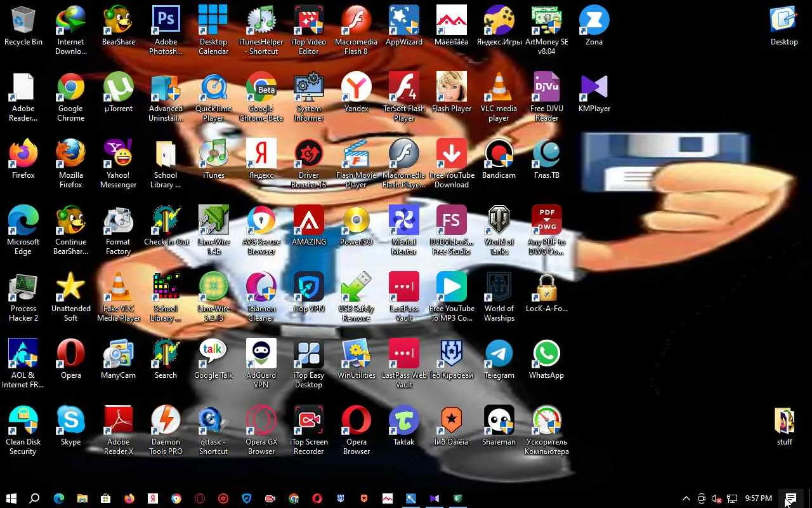Open the System Informer shortcut
This screenshot has width=812, height=508.
pyautogui.click(x=309, y=97)
